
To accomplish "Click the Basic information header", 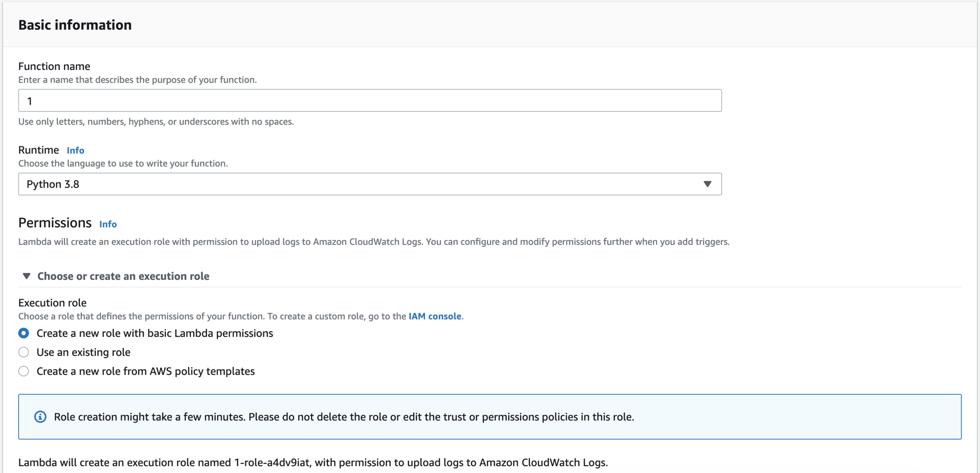I will coord(74,25).
